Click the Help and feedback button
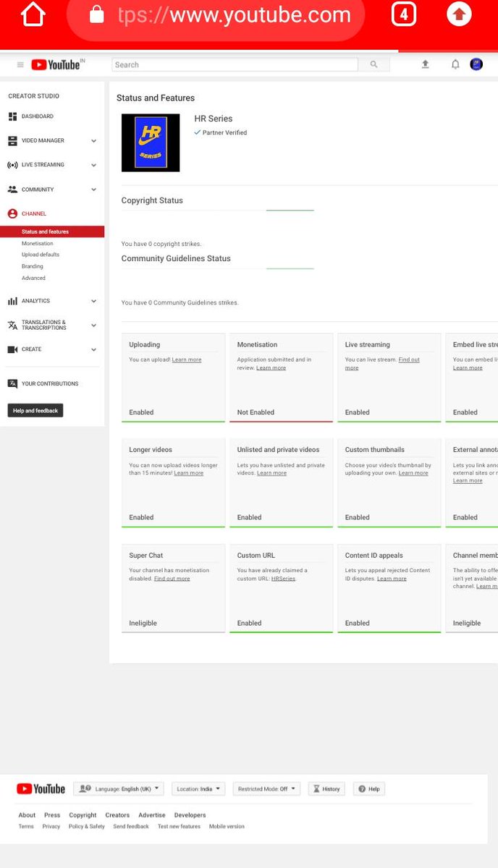 35,411
